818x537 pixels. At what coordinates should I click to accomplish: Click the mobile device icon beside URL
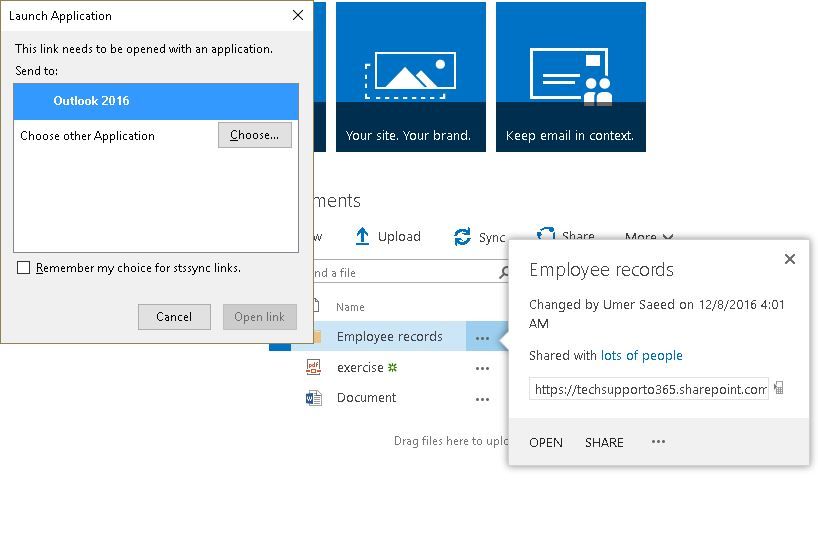tap(779, 388)
